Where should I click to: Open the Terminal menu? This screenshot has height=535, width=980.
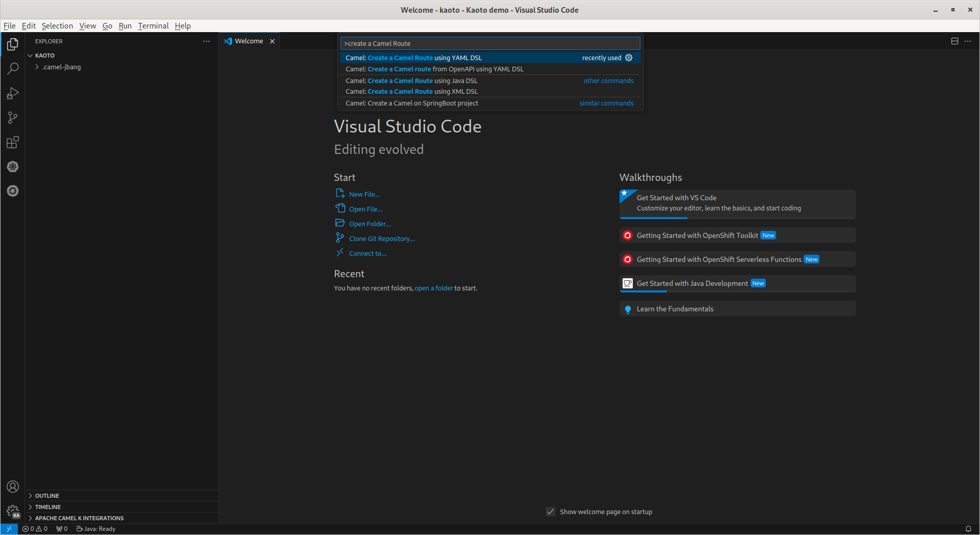pyautogui.click(x=153, y=25)
